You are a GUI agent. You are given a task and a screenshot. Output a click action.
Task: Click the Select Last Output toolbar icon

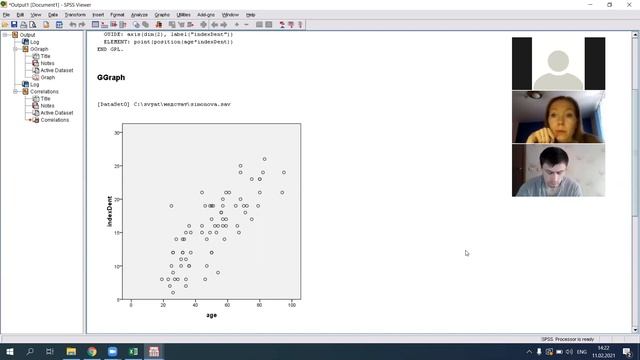pos(159,24)
